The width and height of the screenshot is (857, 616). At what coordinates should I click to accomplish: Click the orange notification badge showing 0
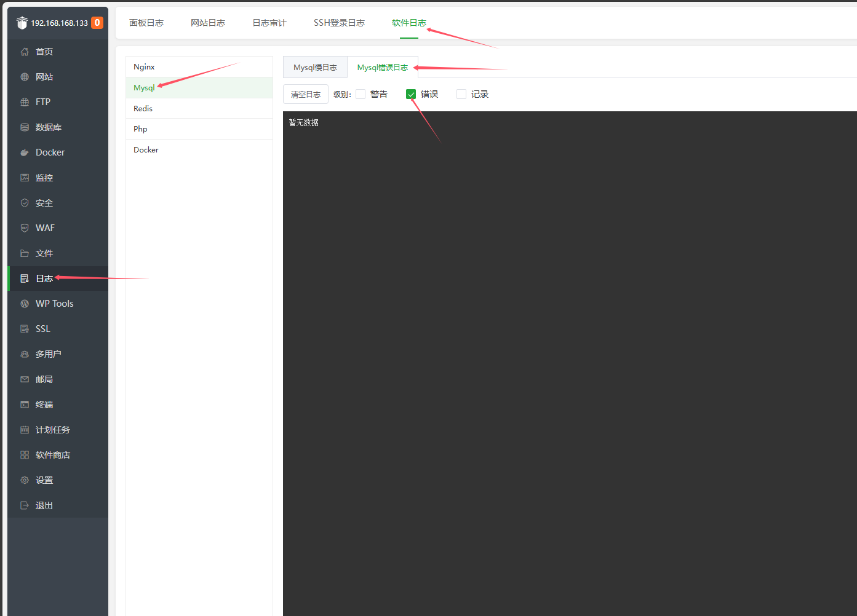pos(97,23)
